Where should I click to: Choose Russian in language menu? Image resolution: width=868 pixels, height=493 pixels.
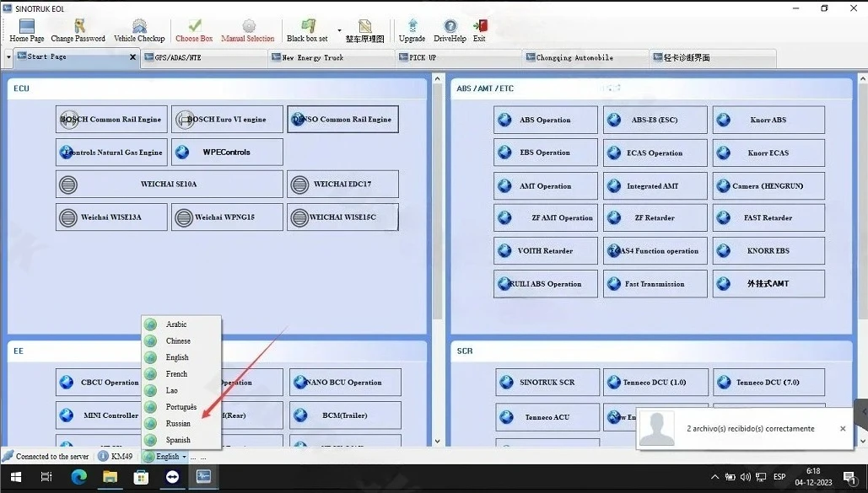tap(181, 423)
